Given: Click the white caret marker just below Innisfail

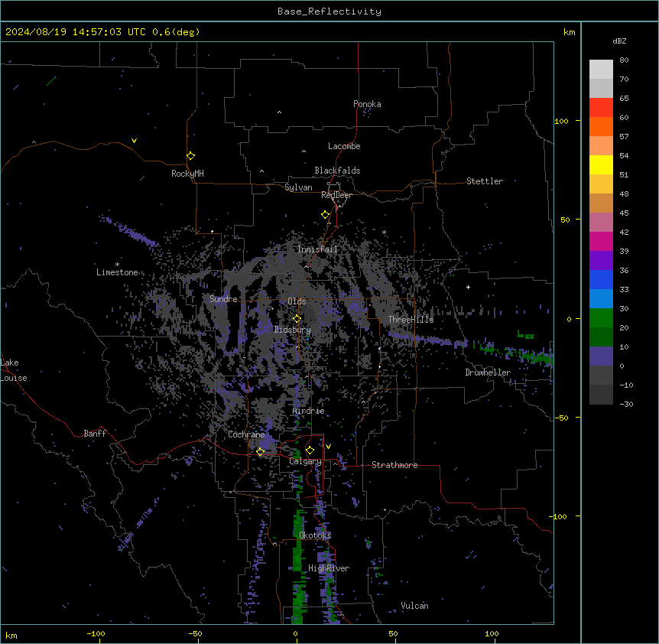Looking at the screenshot, I should tap(306, 266).
